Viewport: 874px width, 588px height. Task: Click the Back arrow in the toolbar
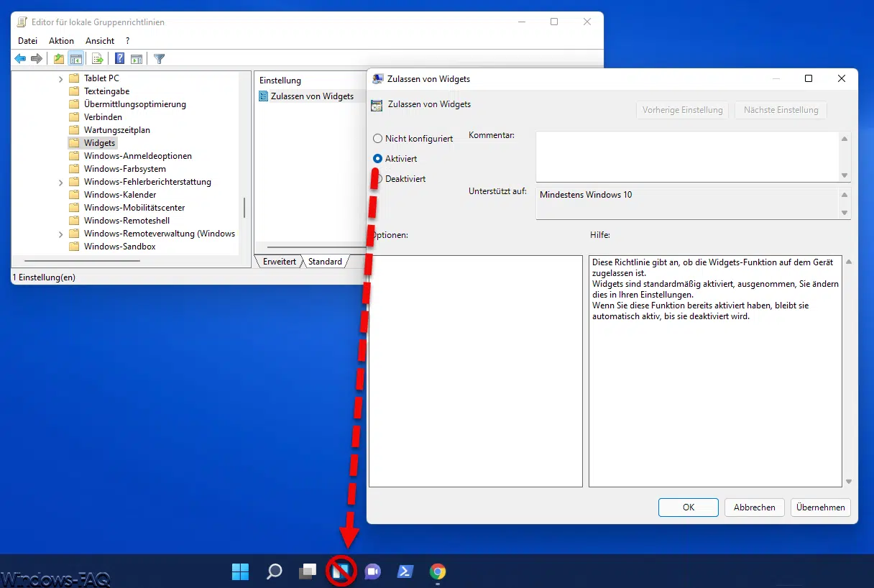(20, 59)
